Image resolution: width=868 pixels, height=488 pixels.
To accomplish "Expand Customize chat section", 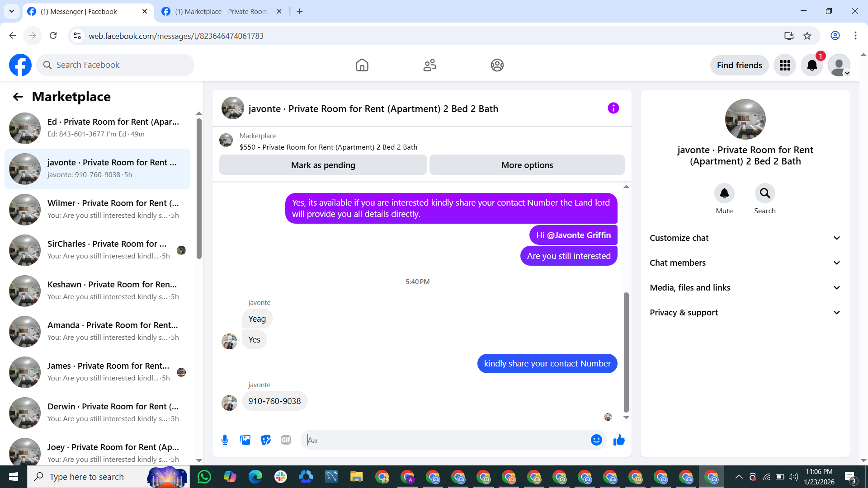I will pyautogui.click(x=745, y=238).
